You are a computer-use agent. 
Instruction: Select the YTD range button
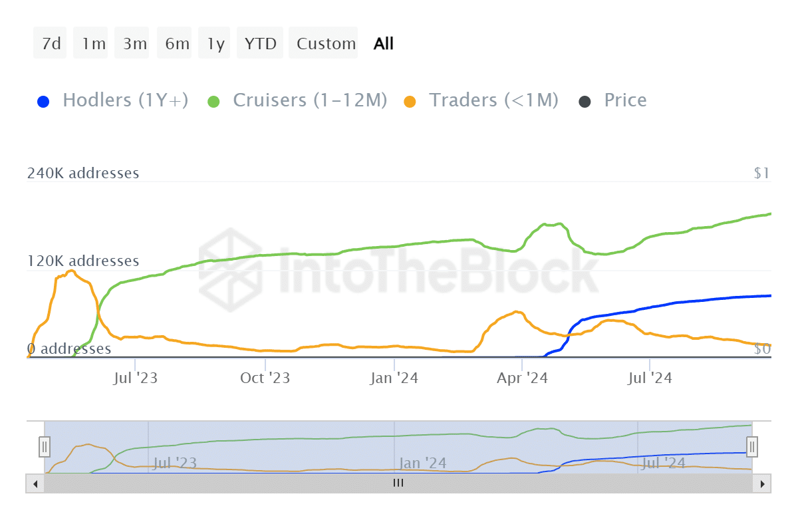[x=260, y=44]
